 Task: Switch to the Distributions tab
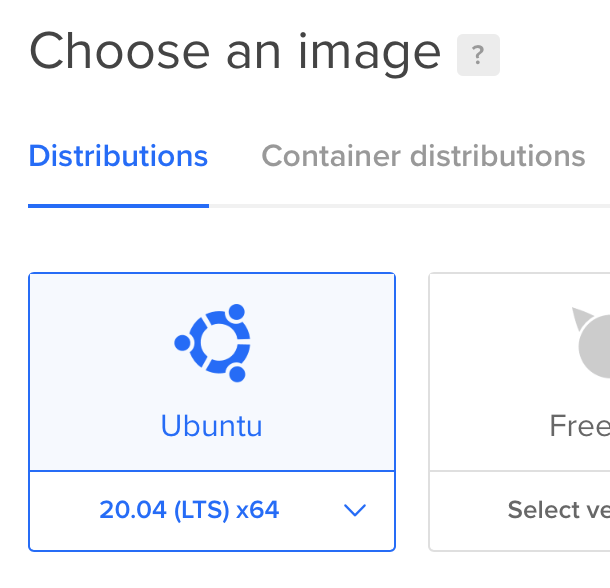click(118, 156)
